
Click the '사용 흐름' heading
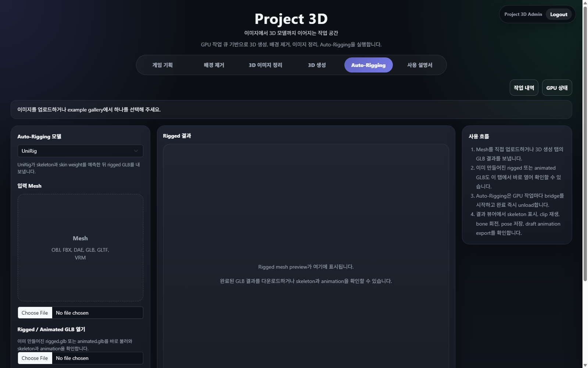(x=479, y=137)
